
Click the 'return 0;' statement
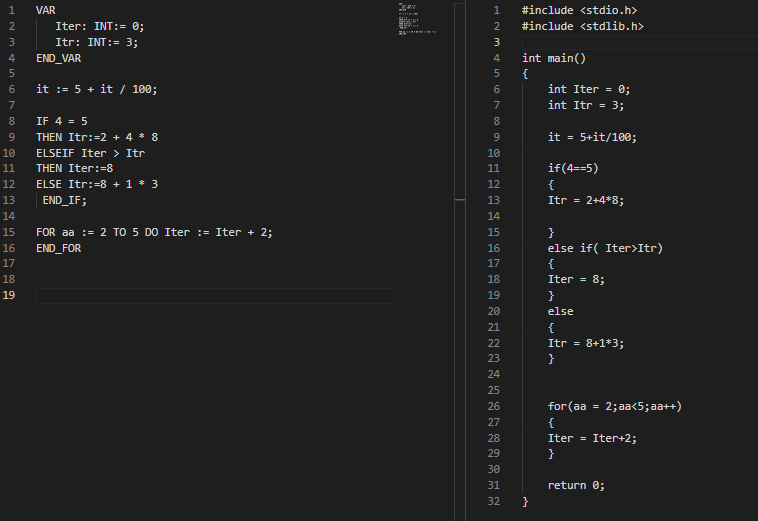point(576,485)
